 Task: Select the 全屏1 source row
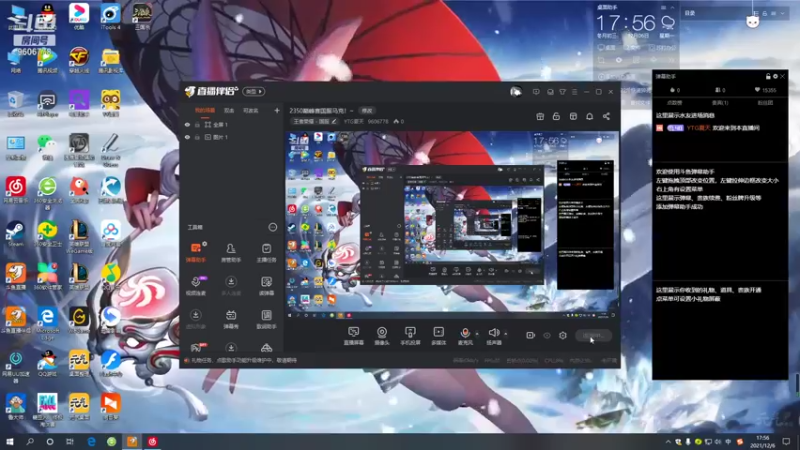click(232, 124)
